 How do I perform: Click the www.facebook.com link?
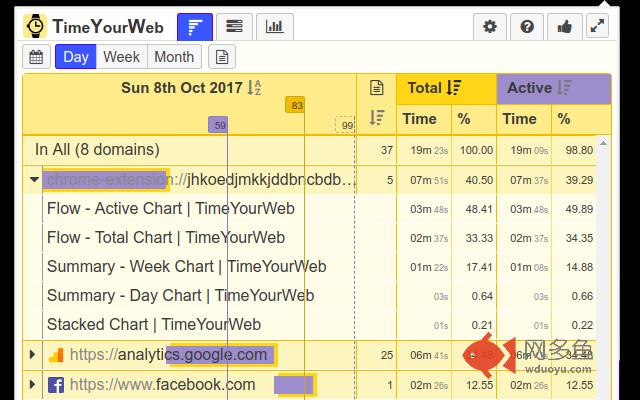(x=162, y=384)
